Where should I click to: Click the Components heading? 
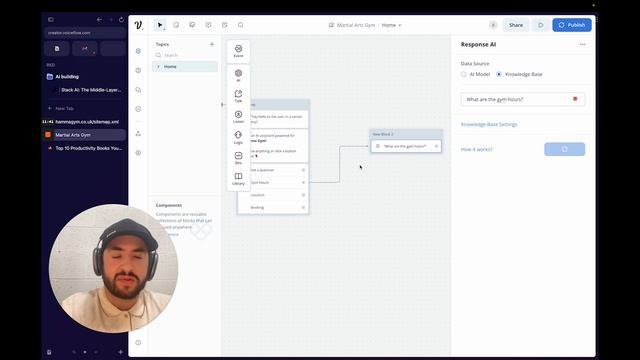169,205
